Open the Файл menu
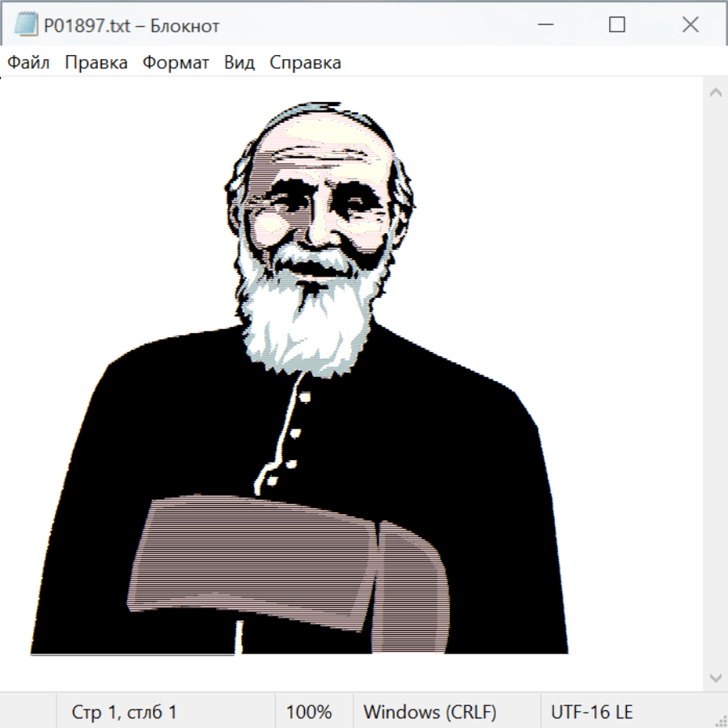 click(x=29, y=63)
